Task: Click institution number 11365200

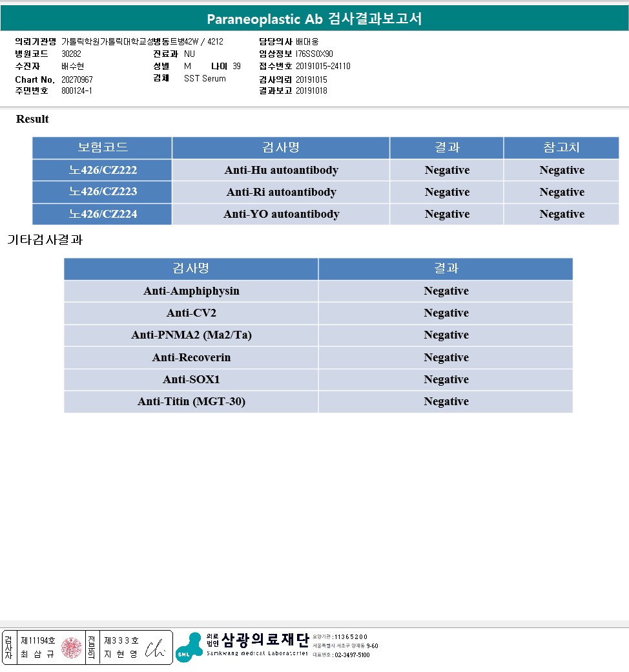Action: click(x=350, y=637)
